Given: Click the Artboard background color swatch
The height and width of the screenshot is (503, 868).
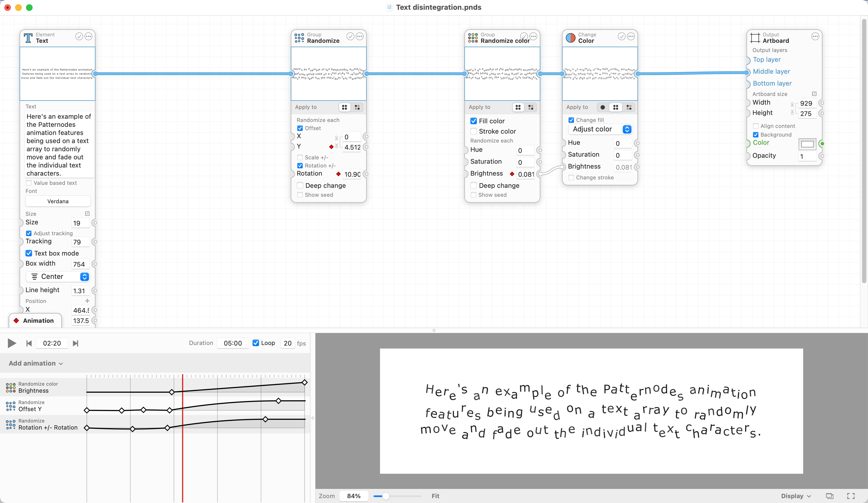Looking at the screenshot, I should [x=808, y=144].
